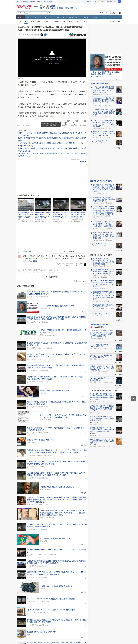The width and height of the screenshot is (138, 644).
Task: Select the 国際 category
Action: [32, 21]
